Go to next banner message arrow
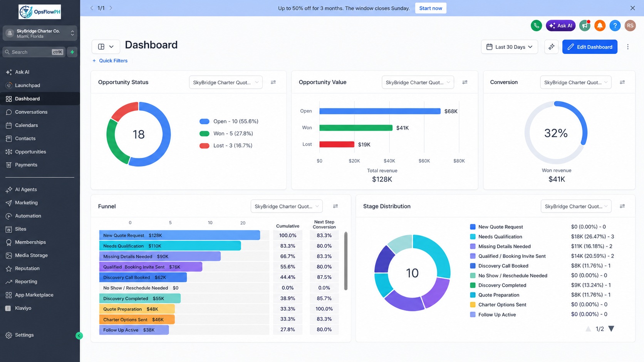This screenshot has width=644, height=362. tap(111, 8)
